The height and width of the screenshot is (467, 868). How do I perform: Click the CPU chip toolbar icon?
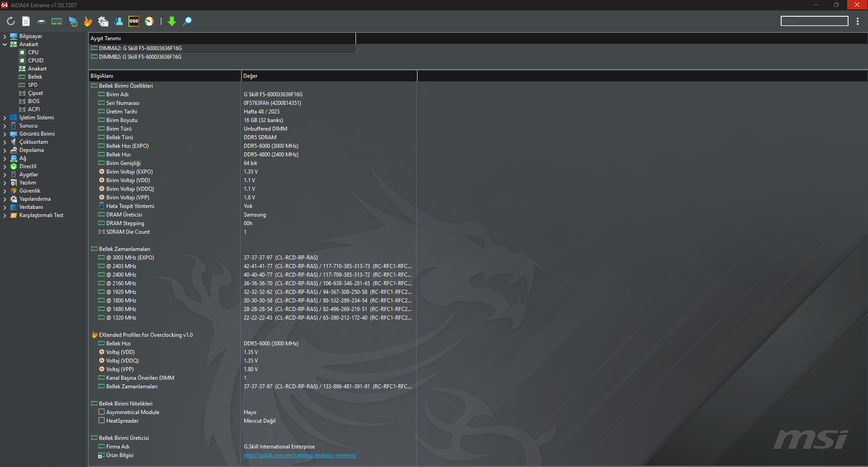tap(41, 21)
